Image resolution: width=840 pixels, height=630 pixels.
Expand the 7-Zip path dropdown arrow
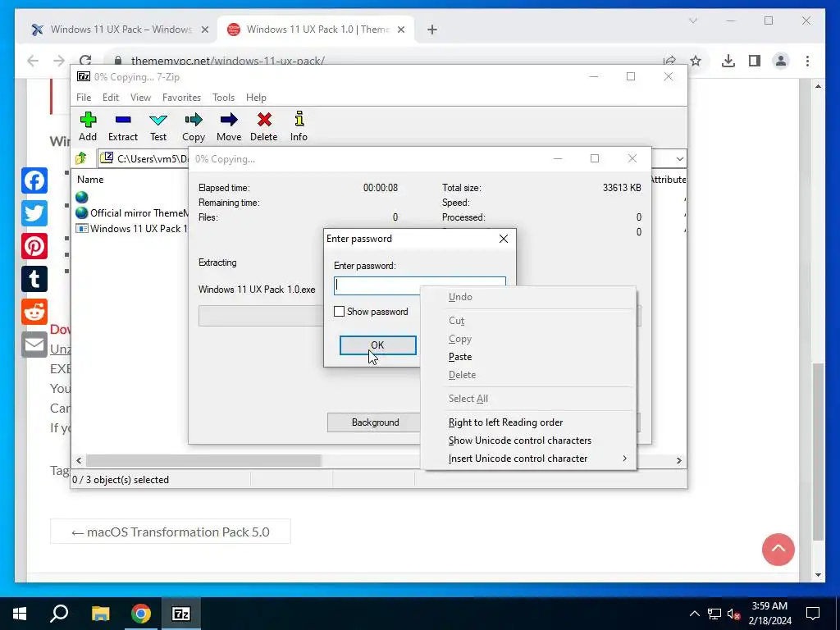(679, 158)
